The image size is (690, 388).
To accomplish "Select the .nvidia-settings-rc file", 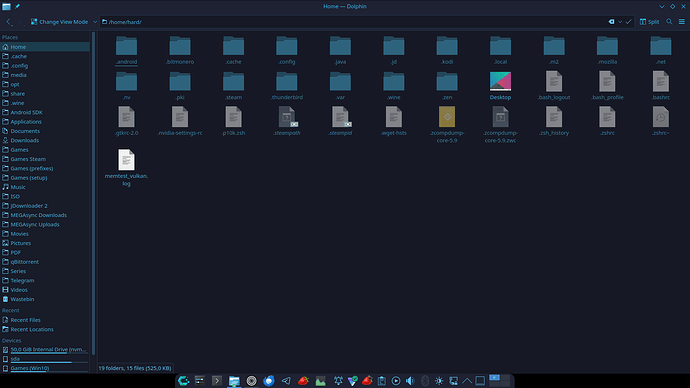I will [180, 122].
